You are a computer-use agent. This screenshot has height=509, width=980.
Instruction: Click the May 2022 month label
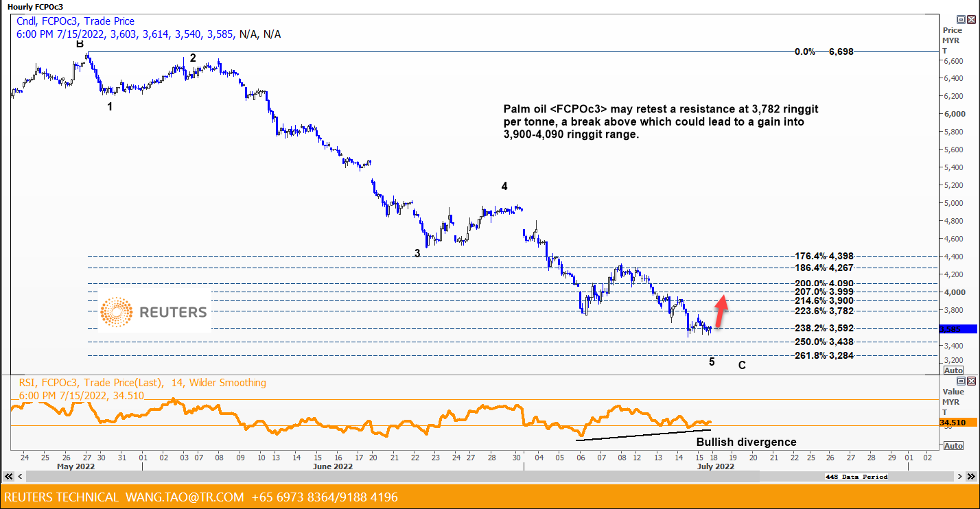pos(75,466)
